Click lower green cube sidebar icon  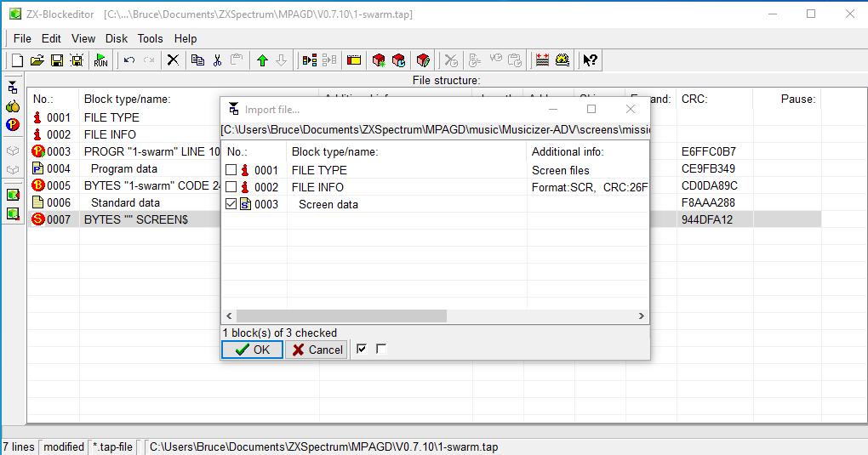pyautogui.click(x=13, y=213)
